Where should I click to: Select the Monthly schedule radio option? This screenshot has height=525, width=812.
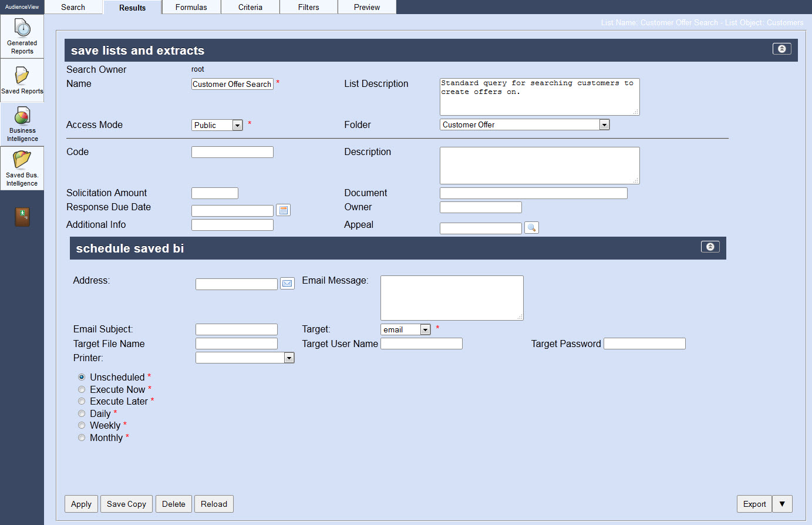[82, 437]
